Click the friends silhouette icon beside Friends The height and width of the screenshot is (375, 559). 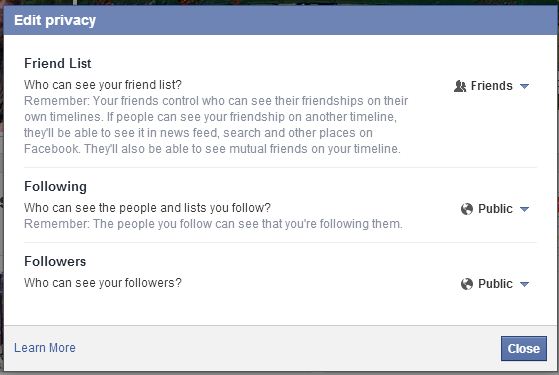click(460, 86)
